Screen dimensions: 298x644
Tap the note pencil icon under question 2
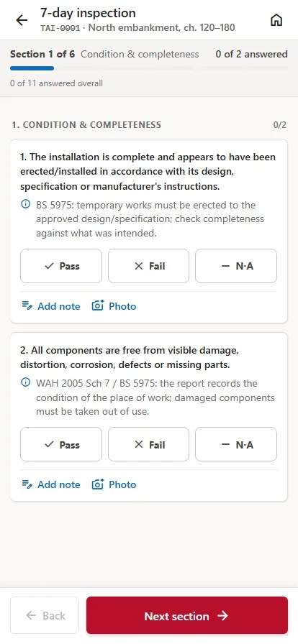click(x=27, y=484)
